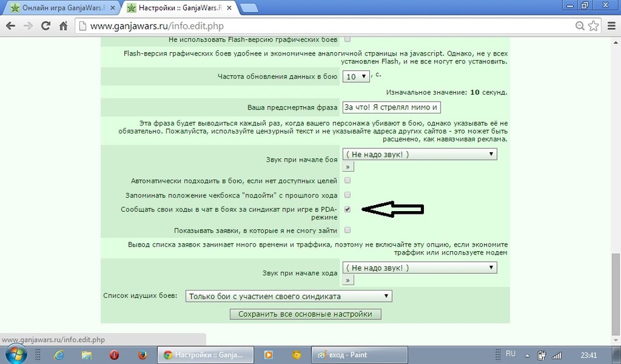Open the network signal tray icon
The image size is (621, 364).
[x=557, y=355]
